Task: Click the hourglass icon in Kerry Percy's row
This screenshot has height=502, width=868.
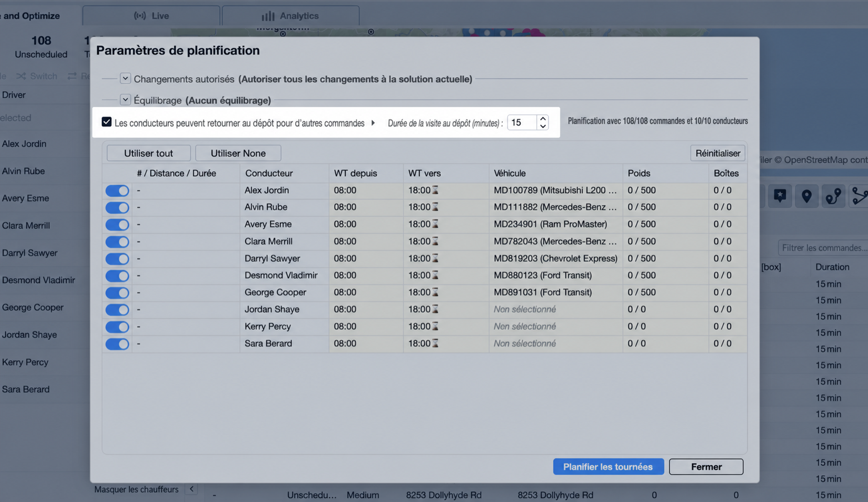Action: pos(435,326)
